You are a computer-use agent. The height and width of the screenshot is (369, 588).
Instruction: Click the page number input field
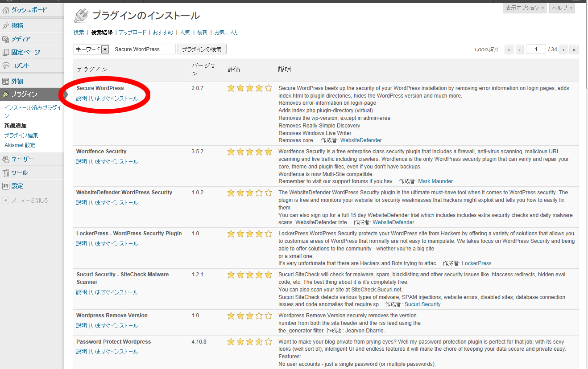[x=536, y=49]
